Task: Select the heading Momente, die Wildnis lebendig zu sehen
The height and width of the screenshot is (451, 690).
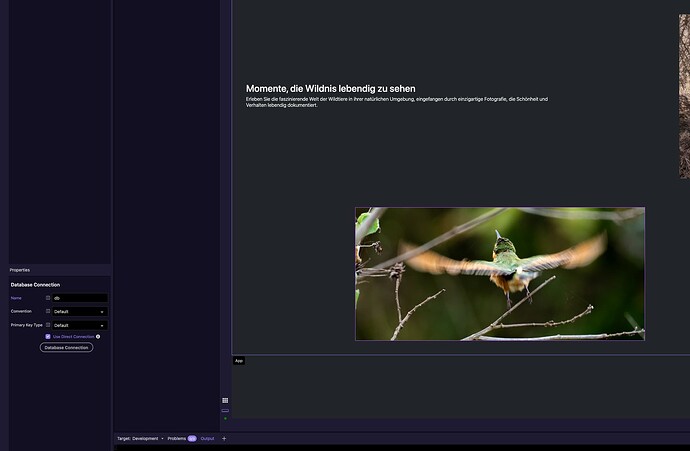Action: click(x=330, y=88)
